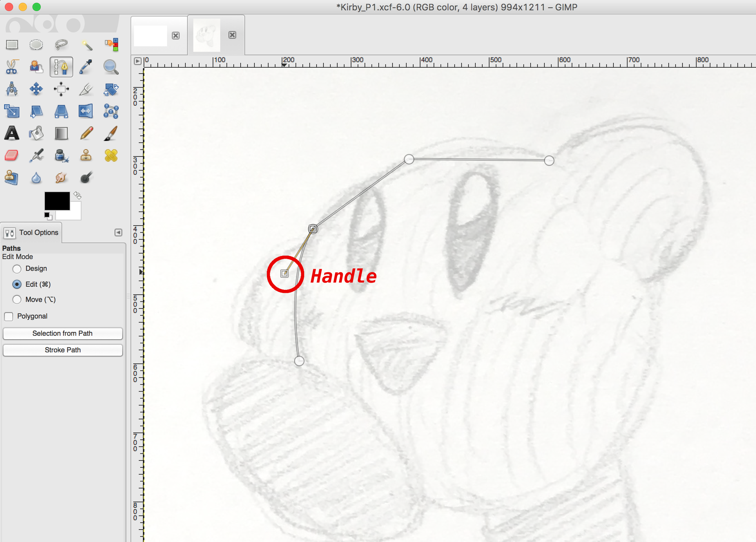Click the bottom end path anchor
Image resolution: width=756 pixels, height=542 pixels.
299,361
